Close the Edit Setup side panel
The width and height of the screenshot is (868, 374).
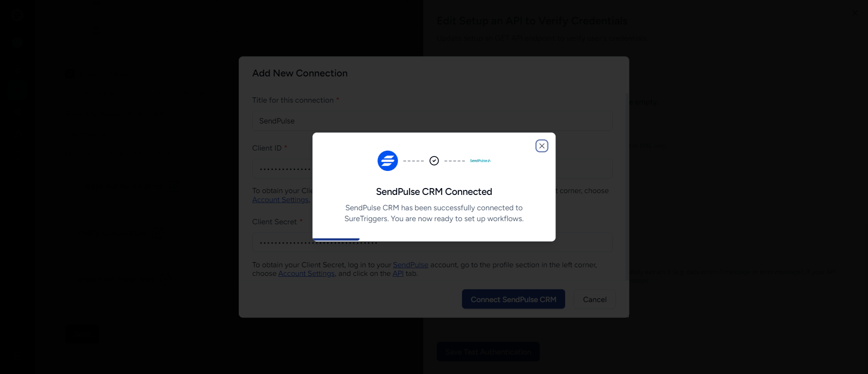[854, 14]
